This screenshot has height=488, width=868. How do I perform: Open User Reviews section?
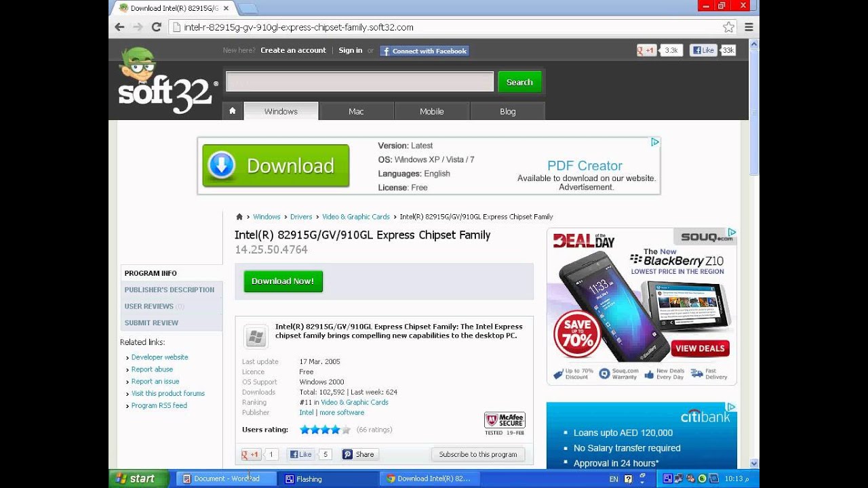click(172, 306)
